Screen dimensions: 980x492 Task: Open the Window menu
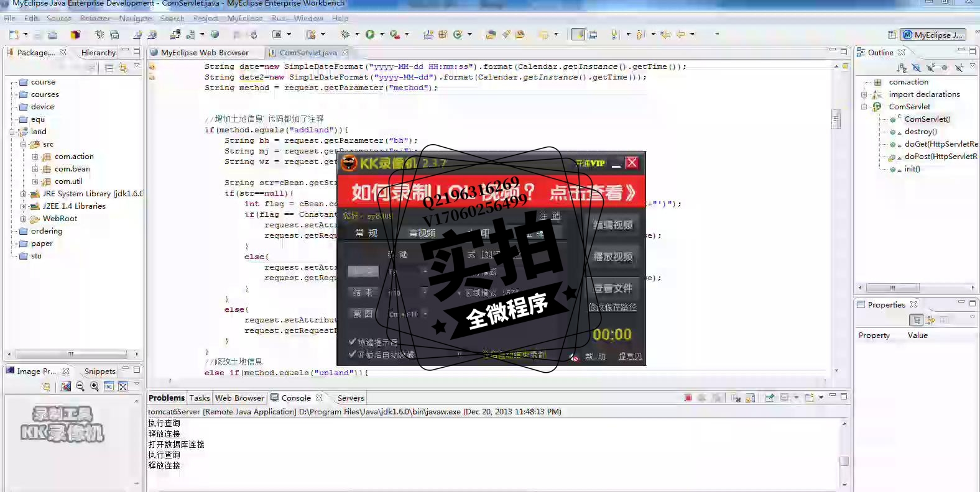308,19
